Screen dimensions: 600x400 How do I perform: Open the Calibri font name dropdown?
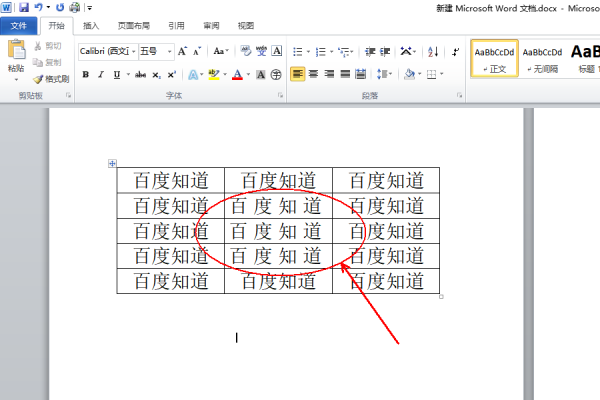pos(134,51)
